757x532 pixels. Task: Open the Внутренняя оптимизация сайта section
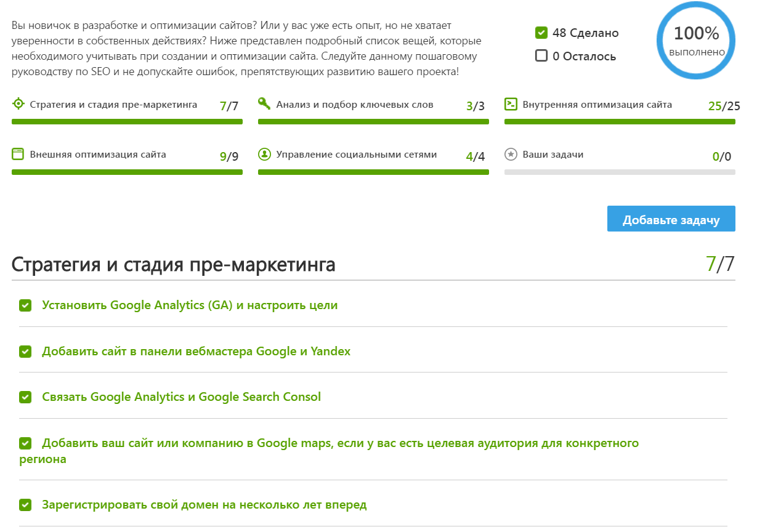[x=597, y=105]
